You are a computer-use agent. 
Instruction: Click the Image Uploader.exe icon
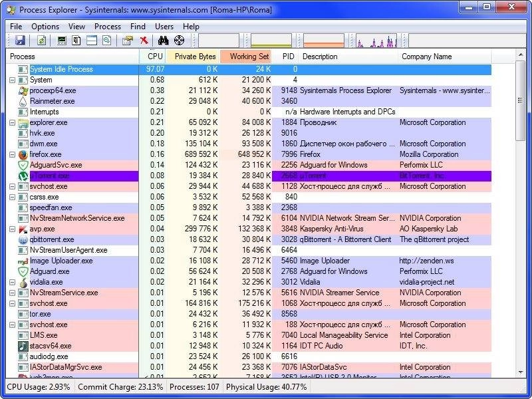23,261
